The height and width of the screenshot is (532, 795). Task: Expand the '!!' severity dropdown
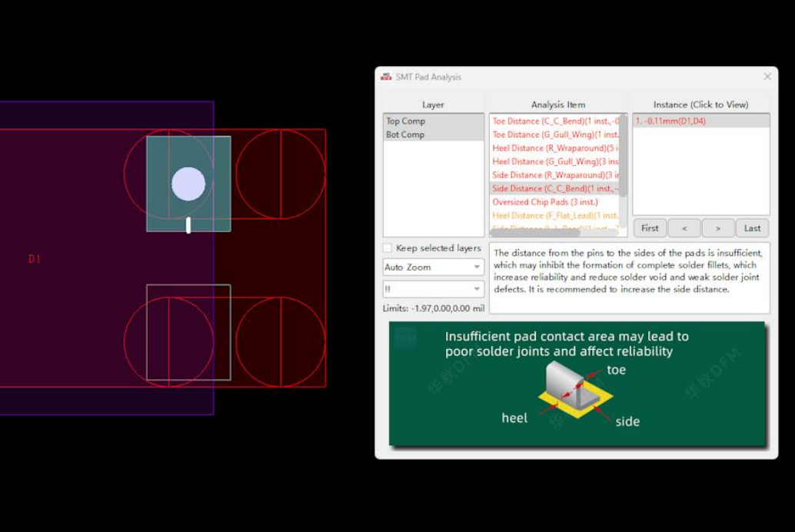click(433, 289)
